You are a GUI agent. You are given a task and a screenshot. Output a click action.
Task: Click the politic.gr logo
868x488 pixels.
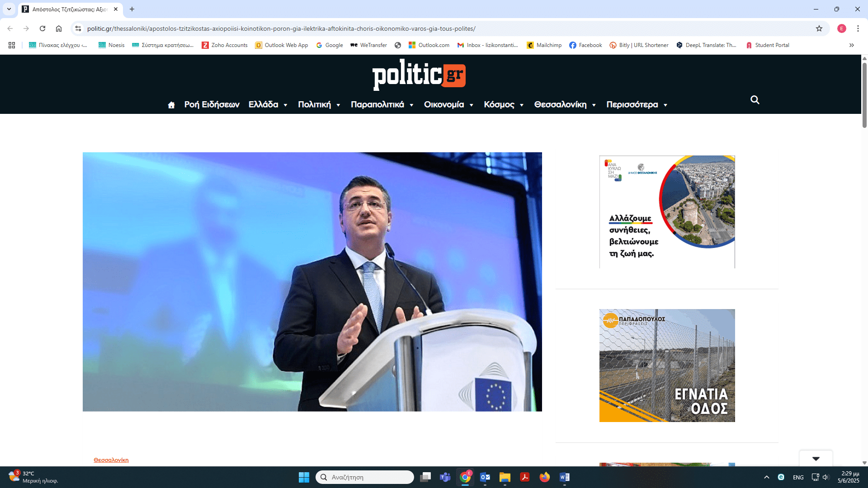pyautogui.click(x=419, y=75)
